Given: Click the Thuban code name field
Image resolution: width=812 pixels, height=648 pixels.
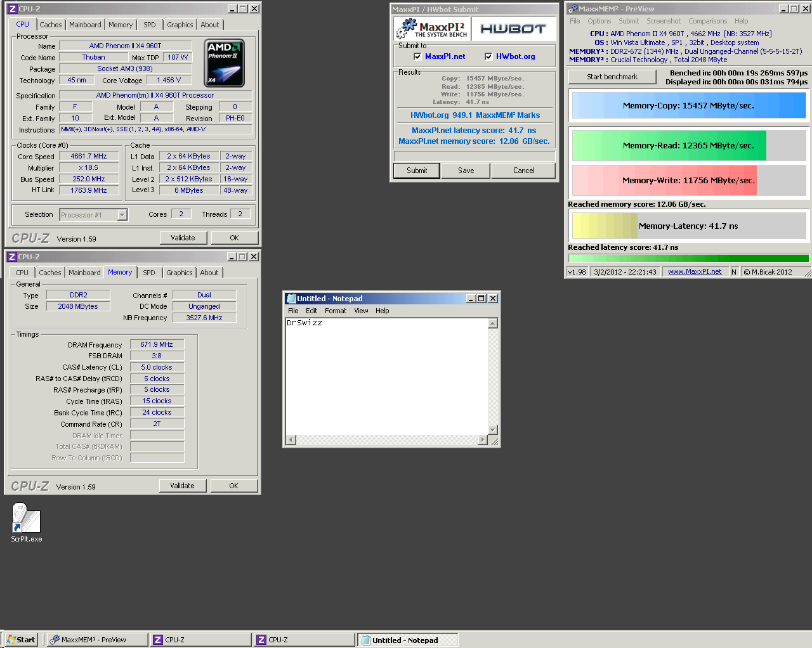Looking at the screenshot, I should click(x=93, y=57).
